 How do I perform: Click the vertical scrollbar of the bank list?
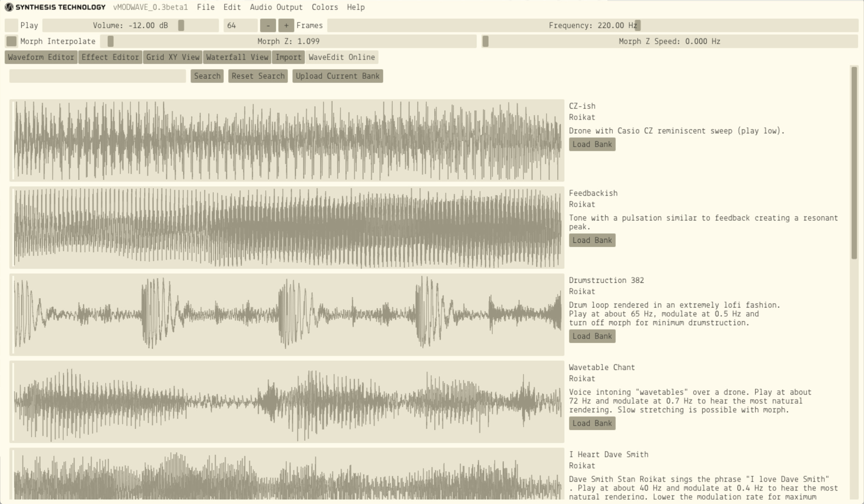(854, 163)
